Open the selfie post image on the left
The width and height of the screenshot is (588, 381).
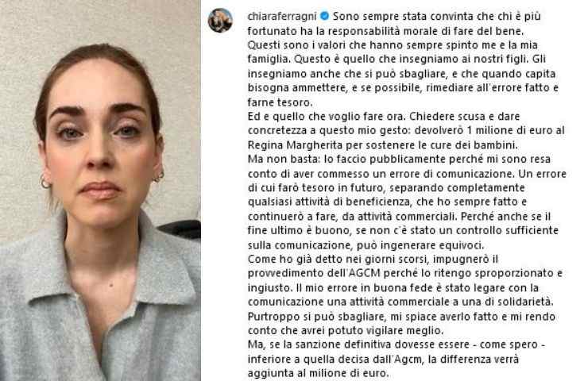click(100, 190)
